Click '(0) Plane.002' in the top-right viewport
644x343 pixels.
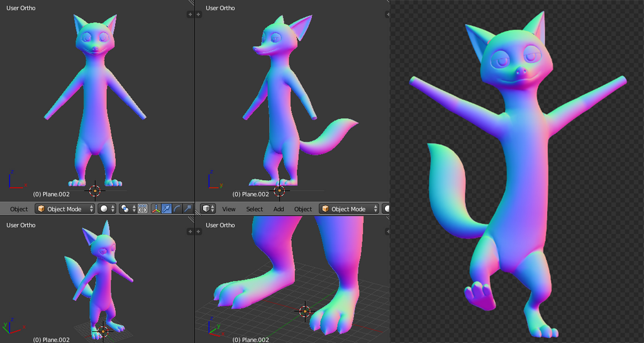pyautogui.click(x=250, y=194)
